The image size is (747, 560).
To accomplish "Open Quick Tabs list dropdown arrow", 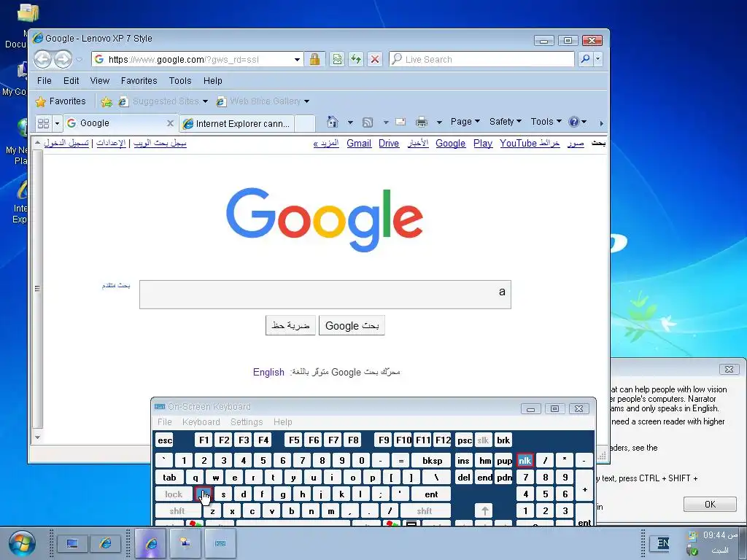I will click(x=57, y=123).
